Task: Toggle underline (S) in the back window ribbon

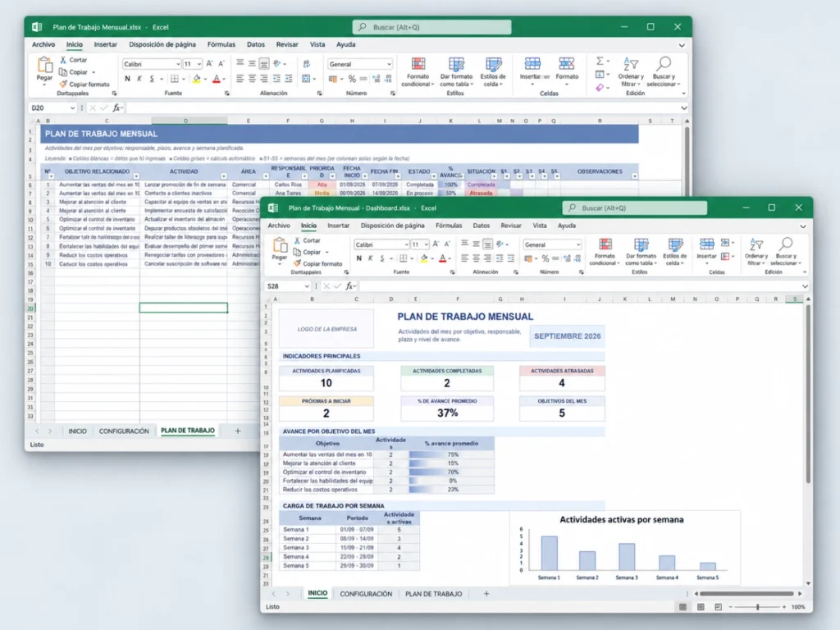Action: (152, 80)
